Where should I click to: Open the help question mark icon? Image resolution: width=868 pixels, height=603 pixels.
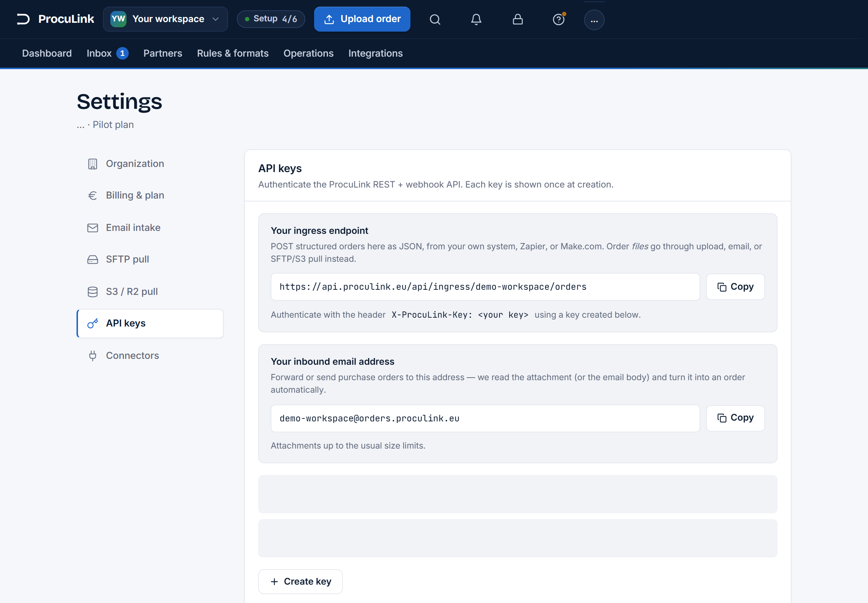coord(559,19)
